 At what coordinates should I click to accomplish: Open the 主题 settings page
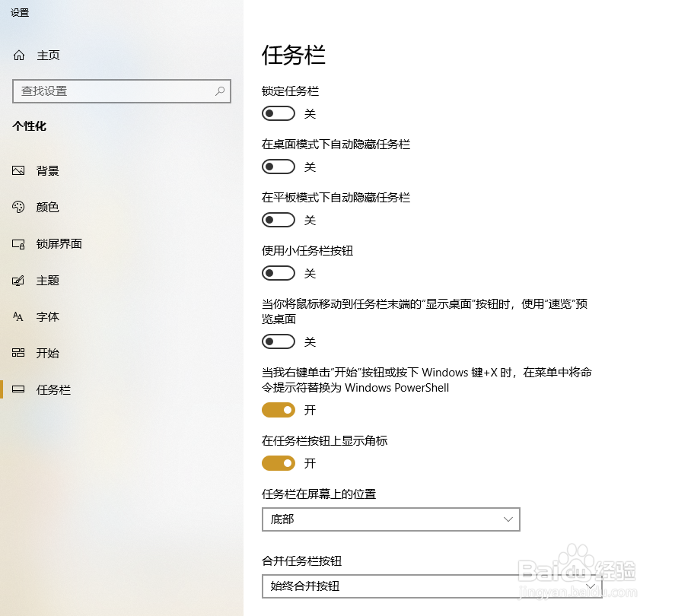(x=47, y=281)
